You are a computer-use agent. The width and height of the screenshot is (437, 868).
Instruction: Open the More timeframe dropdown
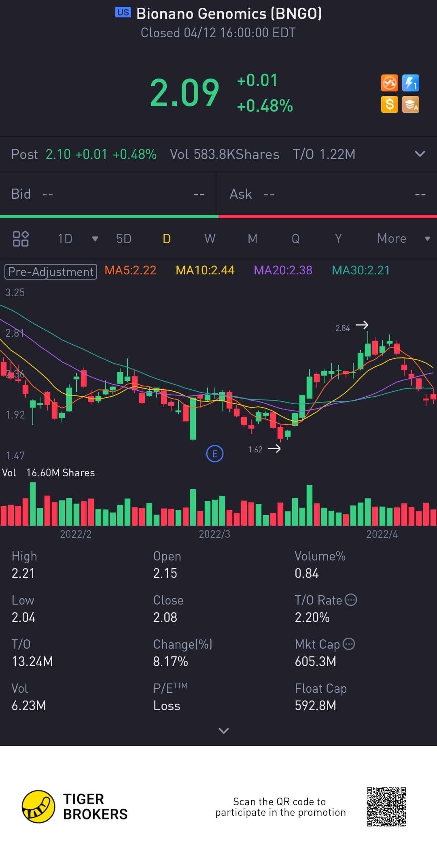[x=403, y=238]
